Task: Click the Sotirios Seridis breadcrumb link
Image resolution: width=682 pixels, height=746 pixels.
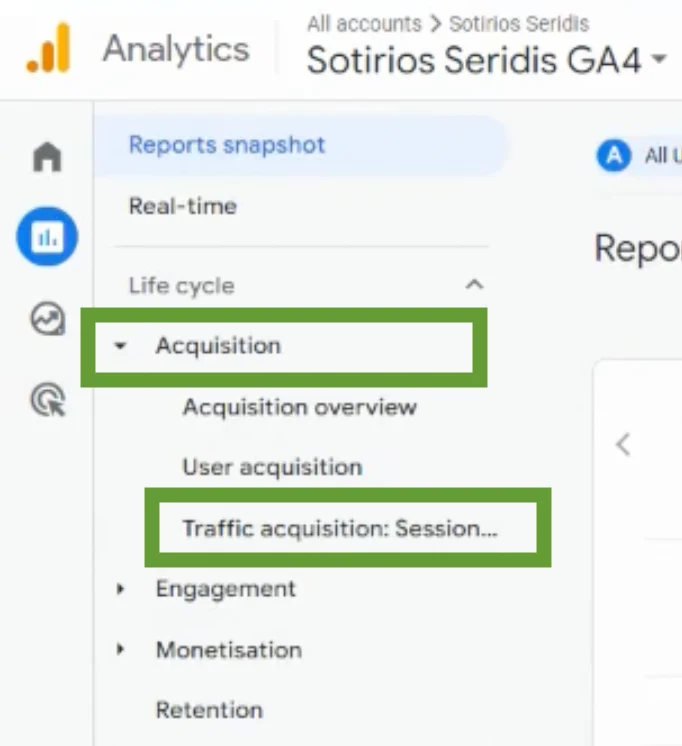Action: 519,24
